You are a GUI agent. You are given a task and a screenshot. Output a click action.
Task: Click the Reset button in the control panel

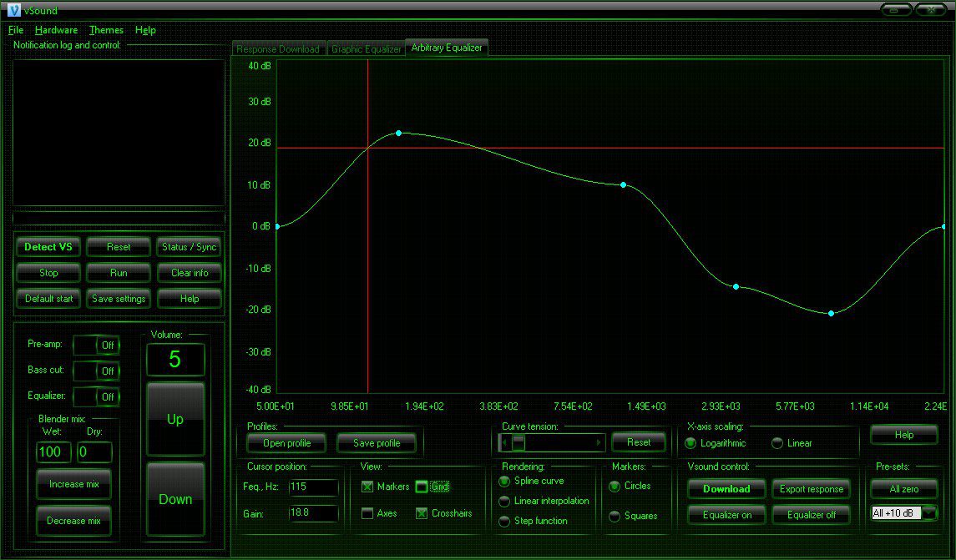click(119, 247)
